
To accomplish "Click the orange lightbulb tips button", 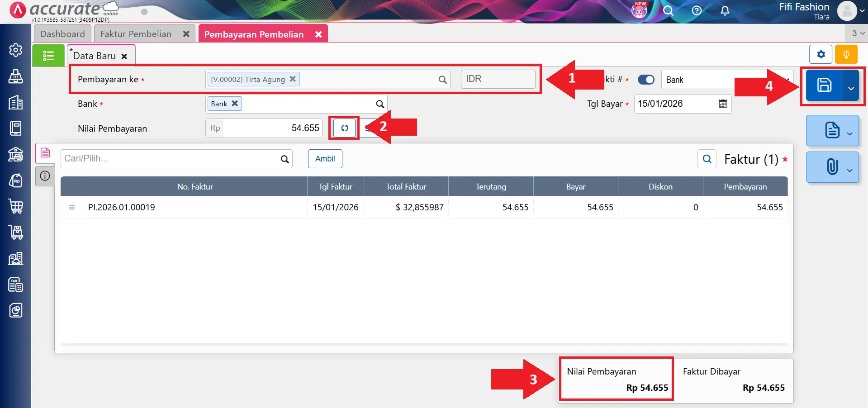I will tap(846, 55).
